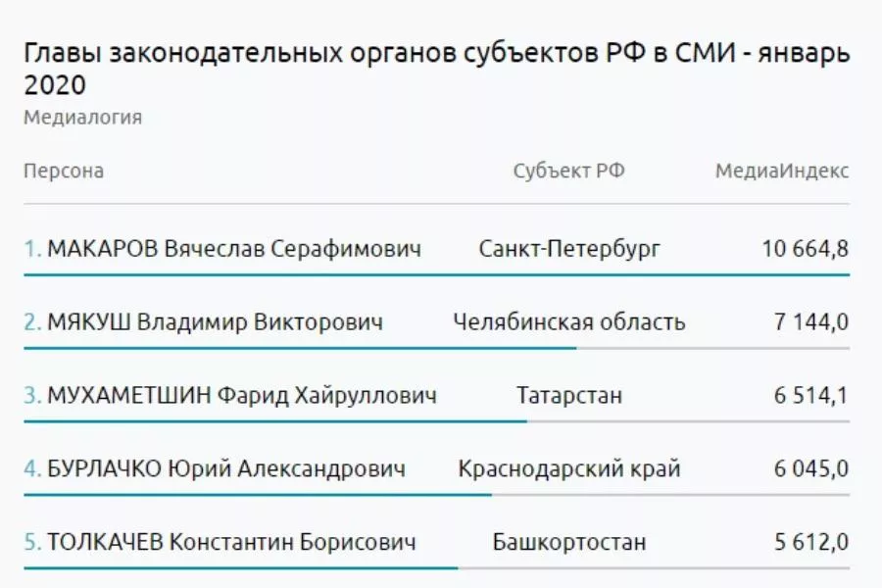Click the 10 664,8 МедиаИндекс value
The height and width of the screenshot is (588, 882).
coord(805,249)
